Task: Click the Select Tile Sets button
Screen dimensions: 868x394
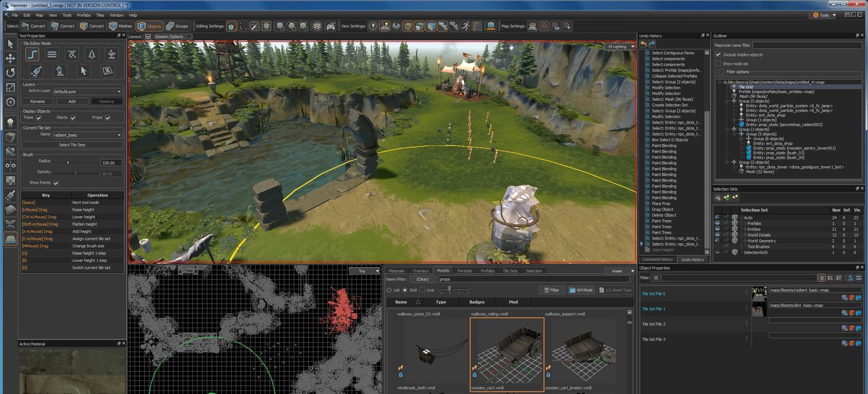Action: (x=72, y=145)
